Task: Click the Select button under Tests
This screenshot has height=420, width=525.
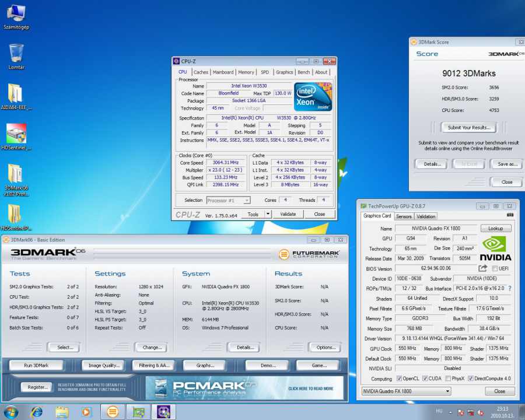Action: (65, 347)
